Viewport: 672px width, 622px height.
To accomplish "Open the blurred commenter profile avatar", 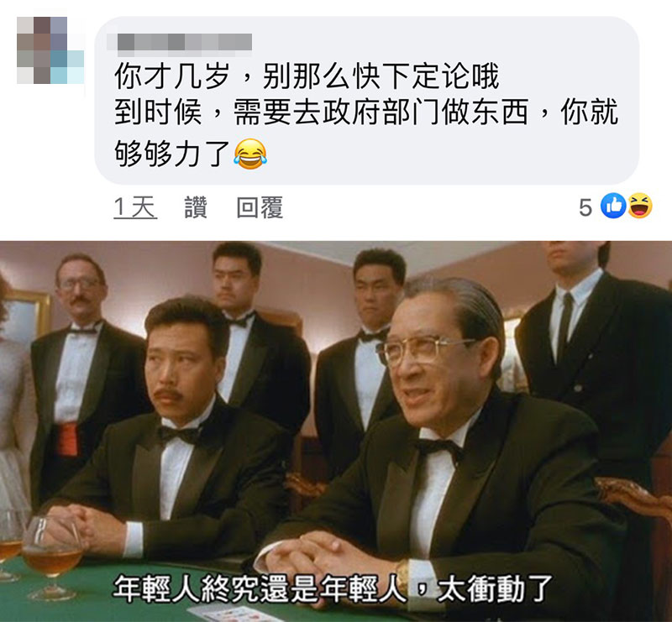I will [50, 50].
